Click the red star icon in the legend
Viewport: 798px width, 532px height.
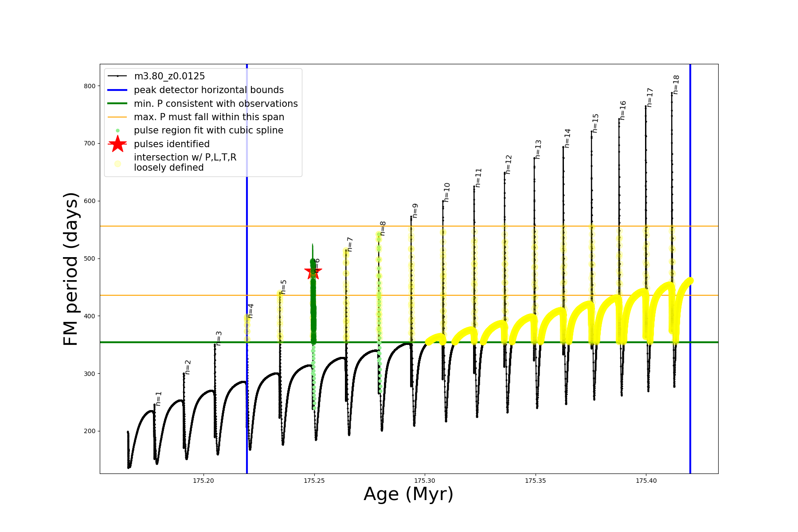[117, 144]
